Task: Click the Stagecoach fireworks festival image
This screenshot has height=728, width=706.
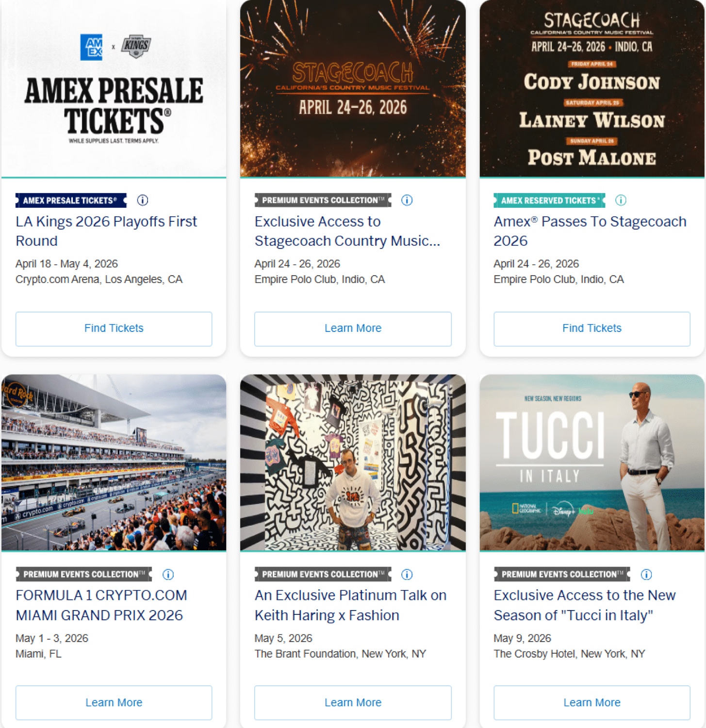Action: 353,90
